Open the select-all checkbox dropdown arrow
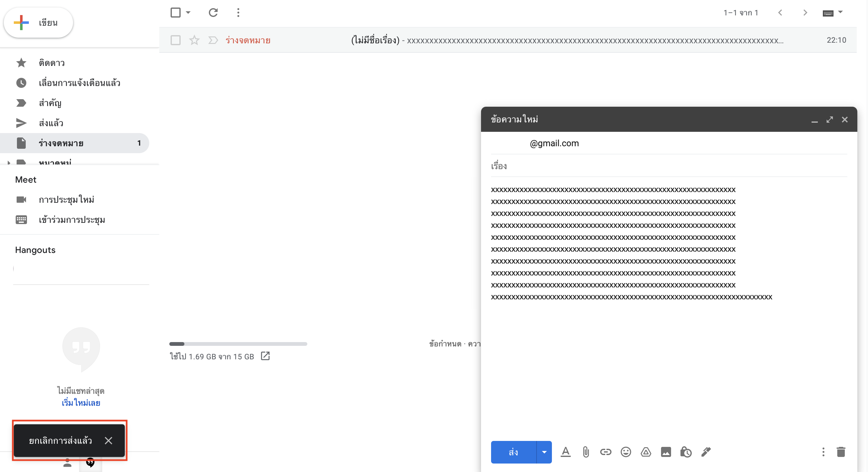868x472 pixels. [x=188, y=13]
